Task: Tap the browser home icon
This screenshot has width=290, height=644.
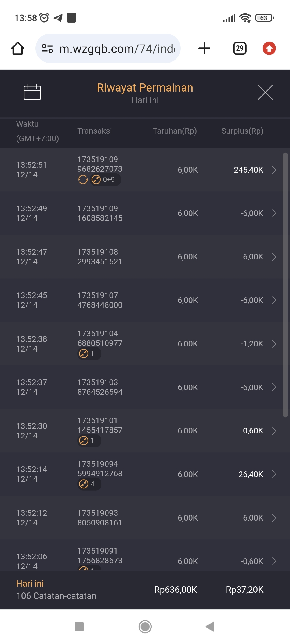Action: click(18, 49)
